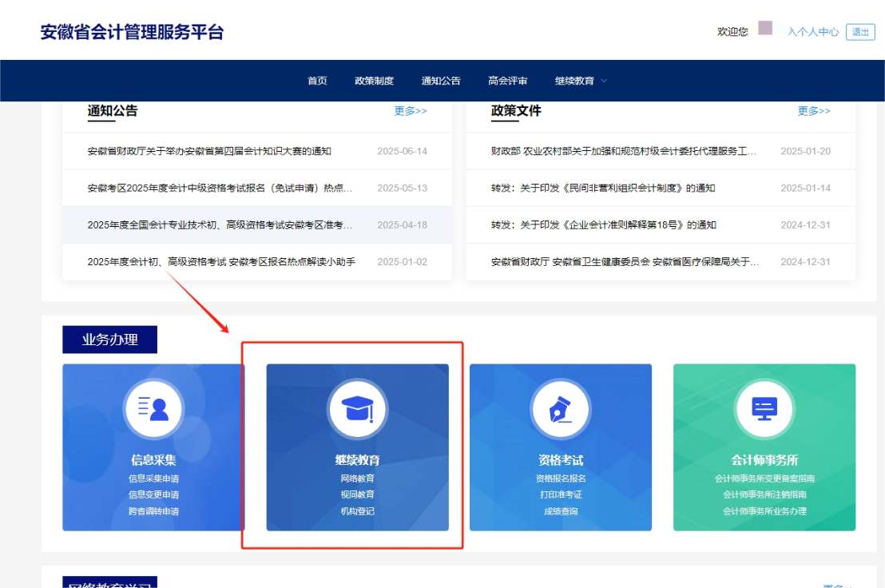
Task: Switch to the 通知公告 navigation item
Action: click(442, 81)
